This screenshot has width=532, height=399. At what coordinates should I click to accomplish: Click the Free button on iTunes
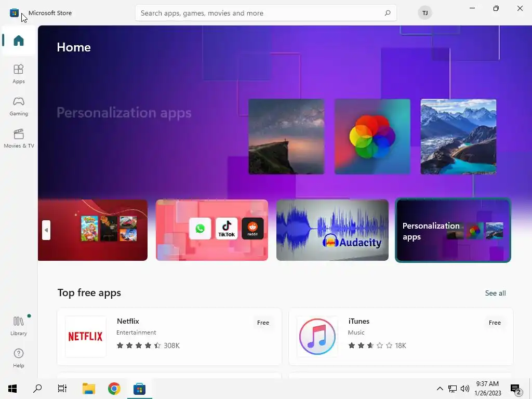click(x=495, y=323)
